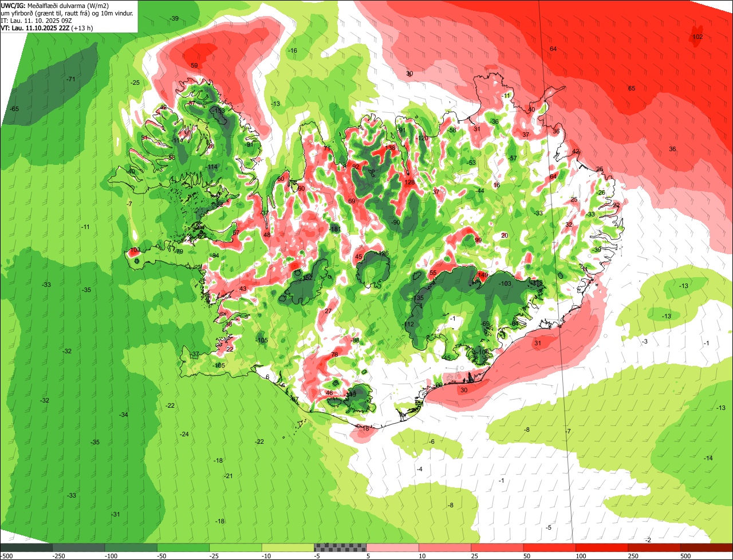Click the light green legend swatch between -25 and -10
Image resolution: width=733 pixels, height=560 pixels.
[235, 547]
